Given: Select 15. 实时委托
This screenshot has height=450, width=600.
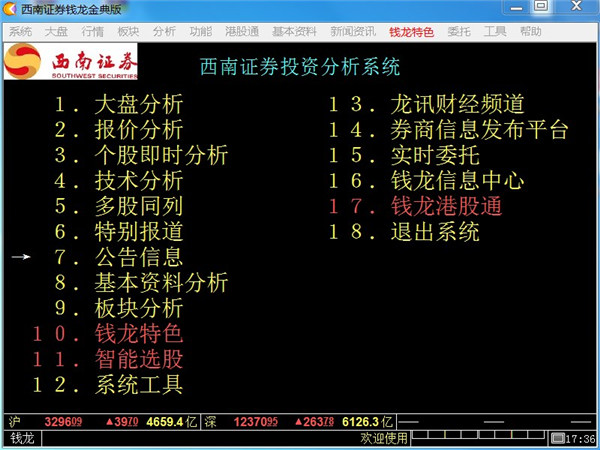Looking at the screenshot, I should 404,155.
